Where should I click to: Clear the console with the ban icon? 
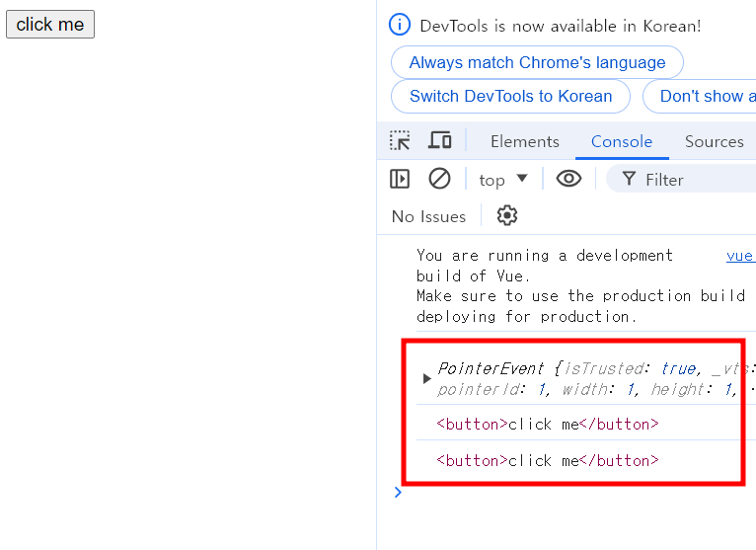439,179
